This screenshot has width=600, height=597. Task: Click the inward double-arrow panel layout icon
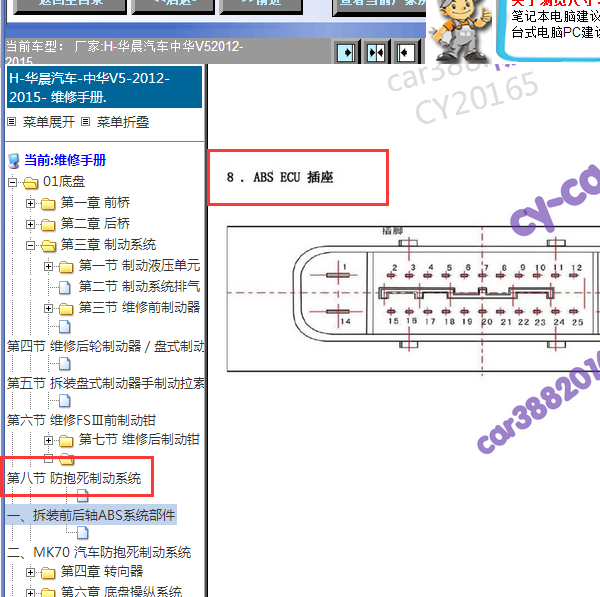point(376,52)
